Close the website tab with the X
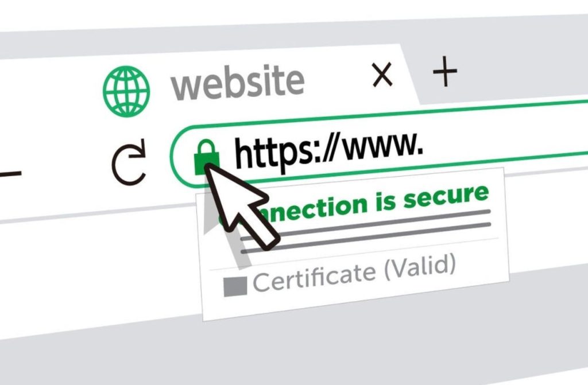This screenshot has width=588, height=385. [382, 75]
